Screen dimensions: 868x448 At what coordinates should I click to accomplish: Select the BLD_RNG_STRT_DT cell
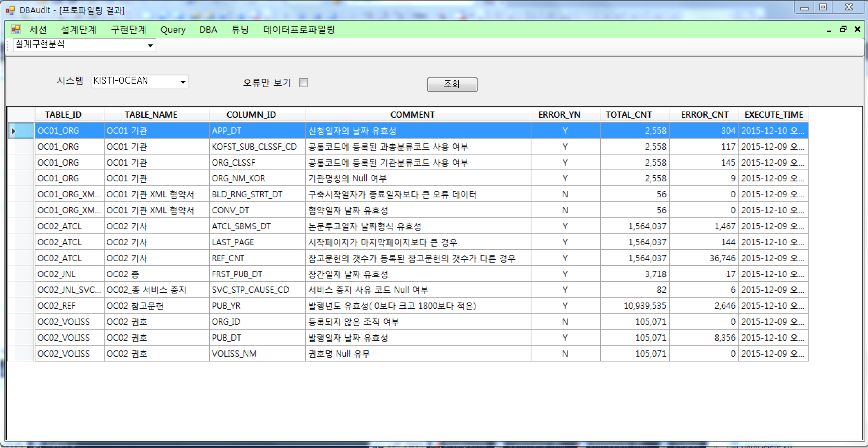pyautogui.click(x=257, y=194)
